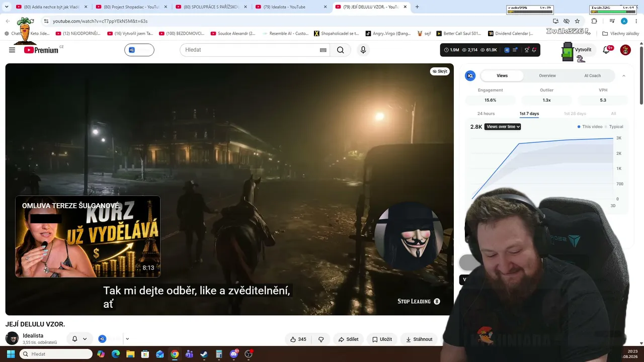Switch to the SPOLUPRÁCE S PAŘÍŽSKOU browser tab
Image resolution: width=644 pixels, height=362 pixels.
211,7
